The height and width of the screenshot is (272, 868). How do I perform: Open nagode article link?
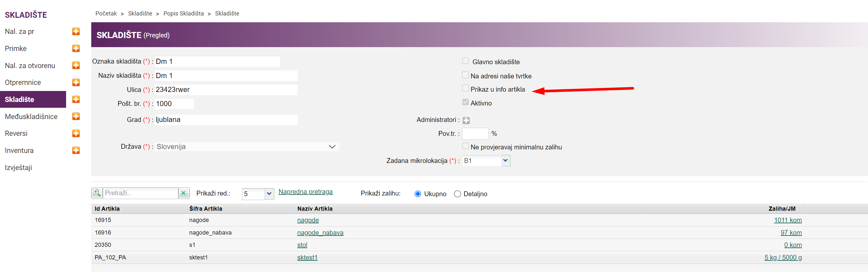click(x=308, y=220)
